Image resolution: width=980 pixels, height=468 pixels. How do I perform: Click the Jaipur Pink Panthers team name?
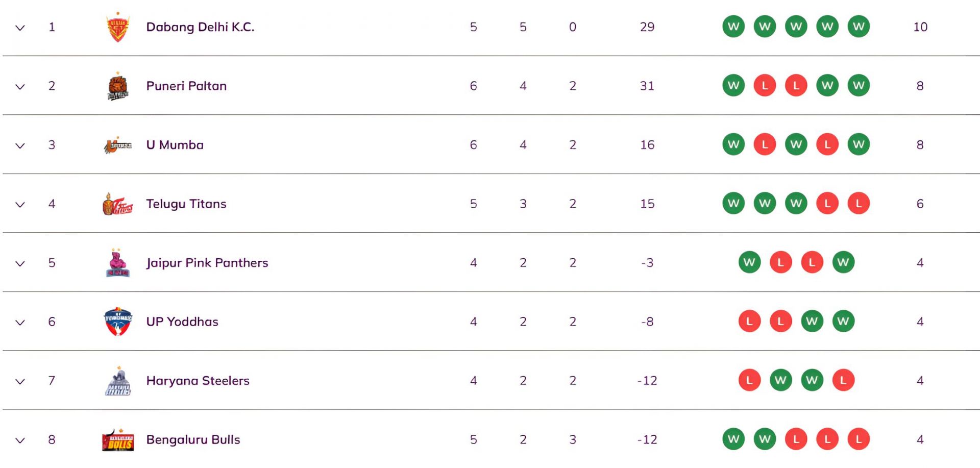pos(207,262)
